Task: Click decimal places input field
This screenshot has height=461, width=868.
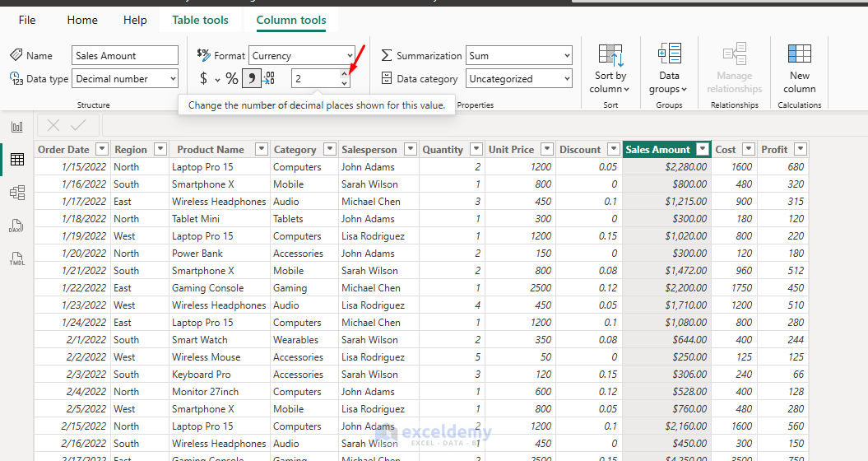Action: (316, 79)
